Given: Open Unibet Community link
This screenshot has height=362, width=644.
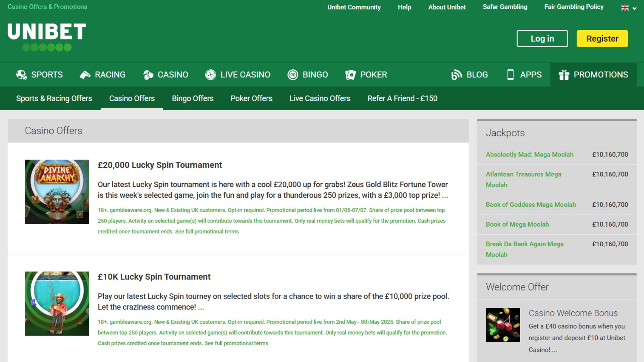Looking at the screenshot, I should [x=354, y=7].
